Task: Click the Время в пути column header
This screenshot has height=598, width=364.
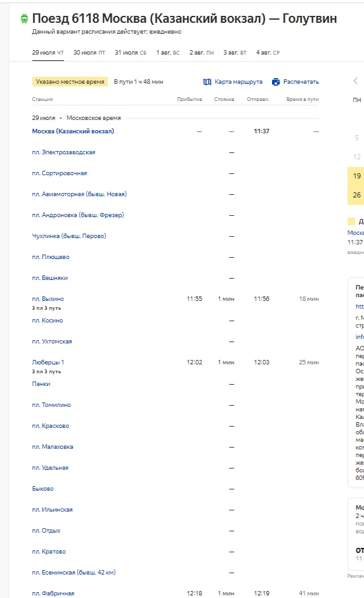Action: point(302,99)
